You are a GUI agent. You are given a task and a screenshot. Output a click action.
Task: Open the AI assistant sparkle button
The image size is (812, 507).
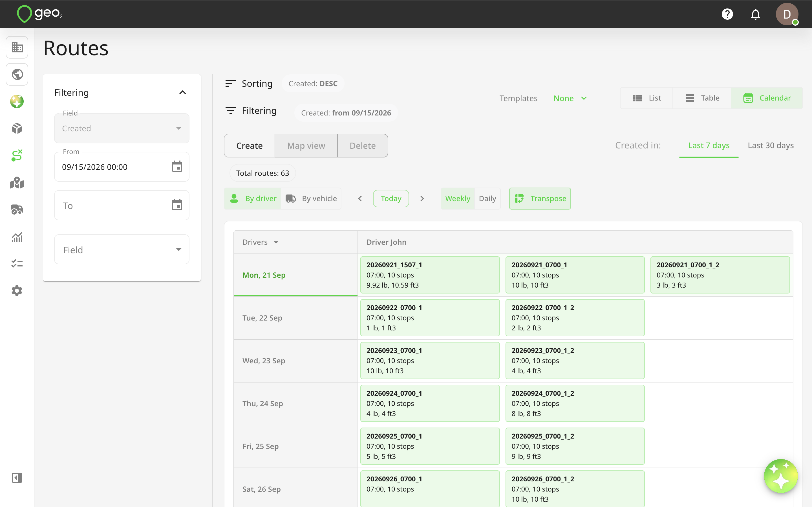[x=781, y=476]
